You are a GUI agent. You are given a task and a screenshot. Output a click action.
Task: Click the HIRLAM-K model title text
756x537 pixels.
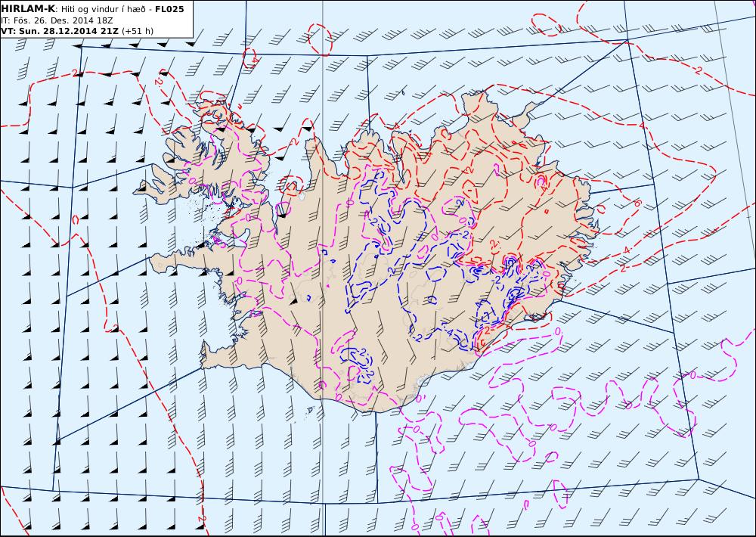[29, 9]
